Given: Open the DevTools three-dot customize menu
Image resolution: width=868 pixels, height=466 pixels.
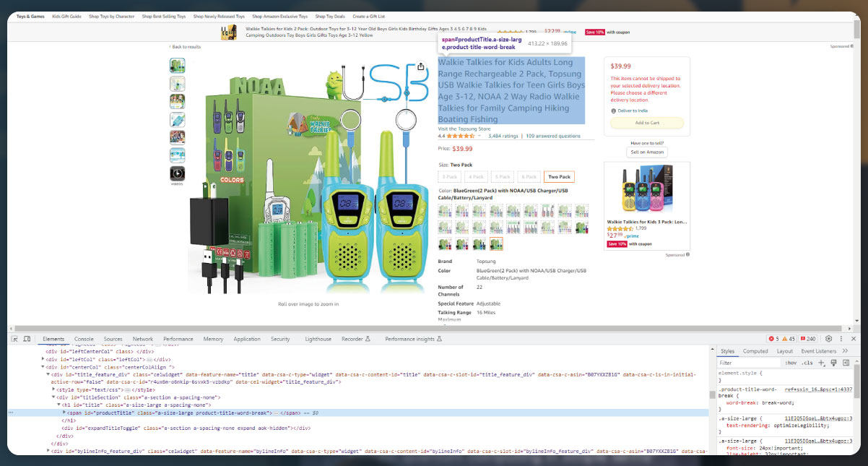Looking at the screenshot, I should [841, 339].
